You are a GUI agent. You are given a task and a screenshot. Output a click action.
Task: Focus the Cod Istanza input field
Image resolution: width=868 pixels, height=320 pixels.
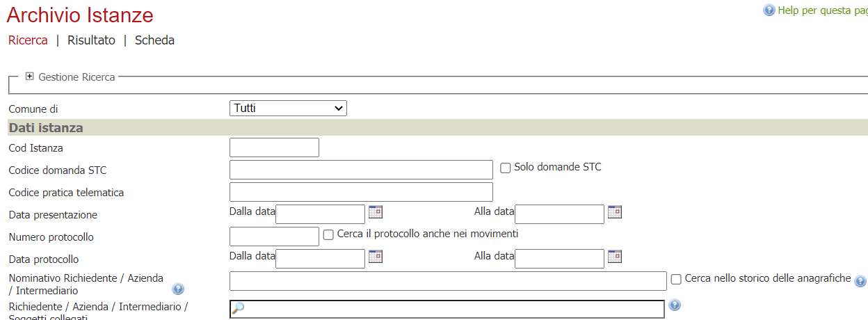tap(274, 147)
